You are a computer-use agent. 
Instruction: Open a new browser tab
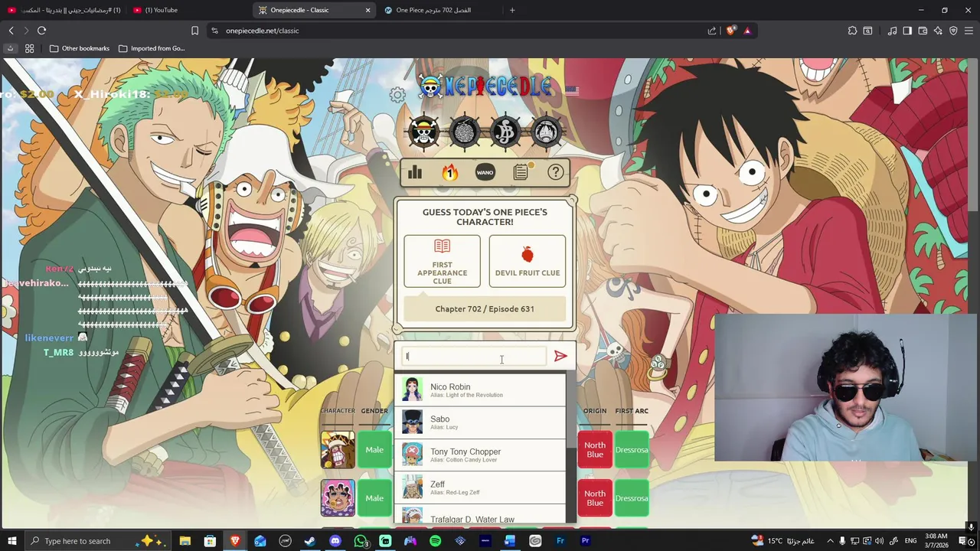pos(512,10)
